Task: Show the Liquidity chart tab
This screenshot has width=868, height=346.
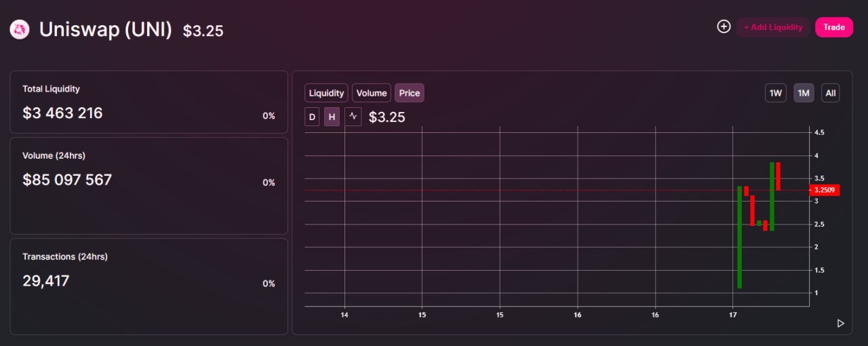Action: pyautogui.click(x=326, y=93)
